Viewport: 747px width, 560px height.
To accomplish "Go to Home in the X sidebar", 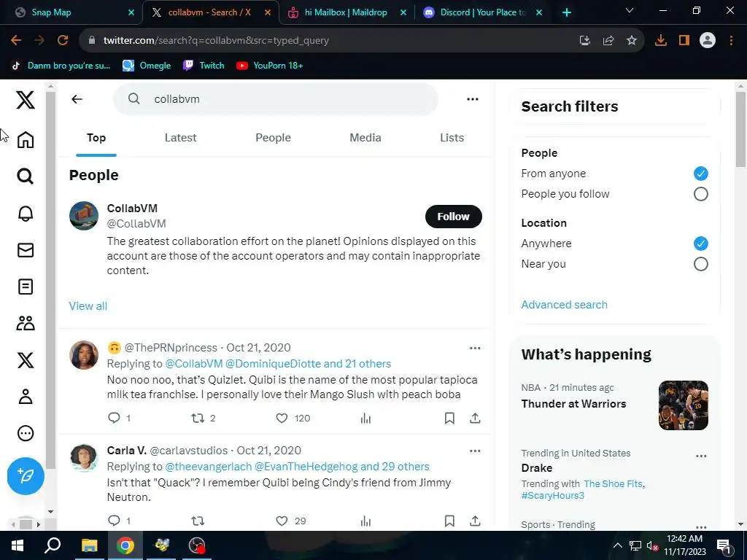I will point(26,139).
